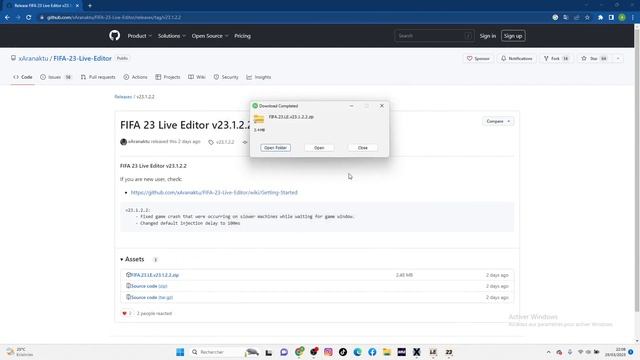Click the share page icon in address bar

[576, 18]
